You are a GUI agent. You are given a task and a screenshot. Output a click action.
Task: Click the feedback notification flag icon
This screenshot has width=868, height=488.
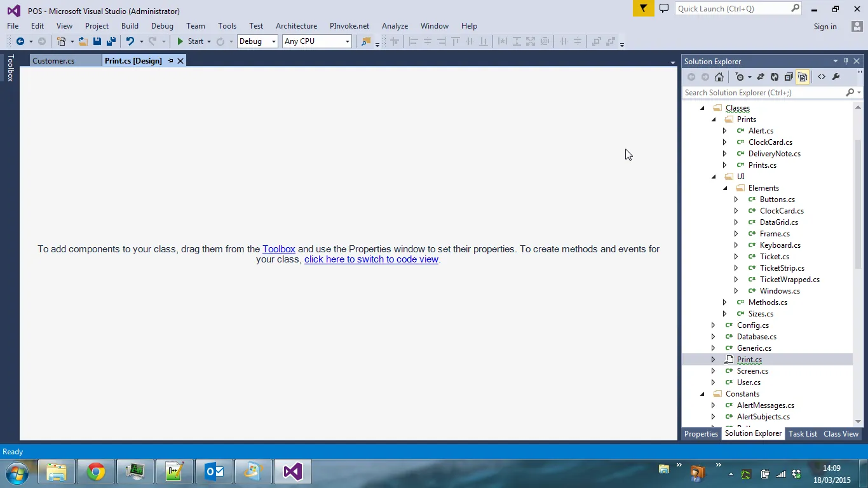click(644, 8)
